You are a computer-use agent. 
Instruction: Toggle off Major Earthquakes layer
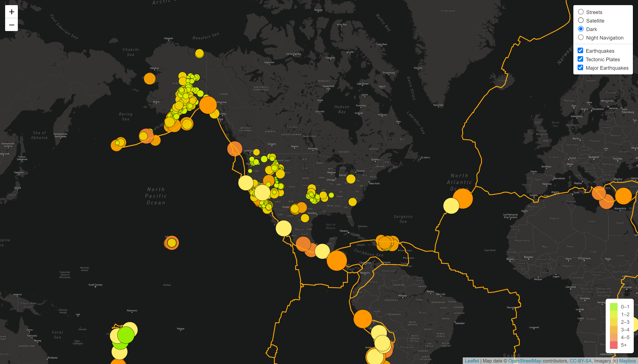581,67
